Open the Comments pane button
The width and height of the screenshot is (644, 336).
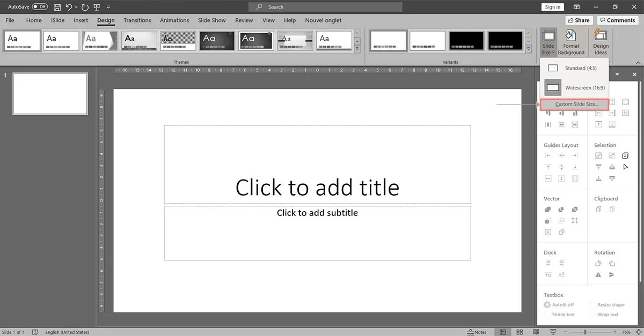point(617,20)
